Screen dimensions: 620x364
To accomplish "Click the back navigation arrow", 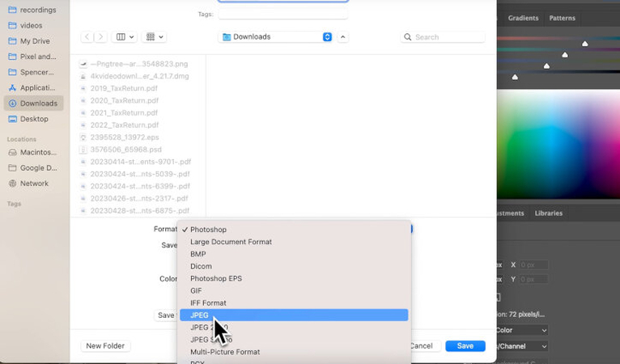I will (x=87, y=37).
